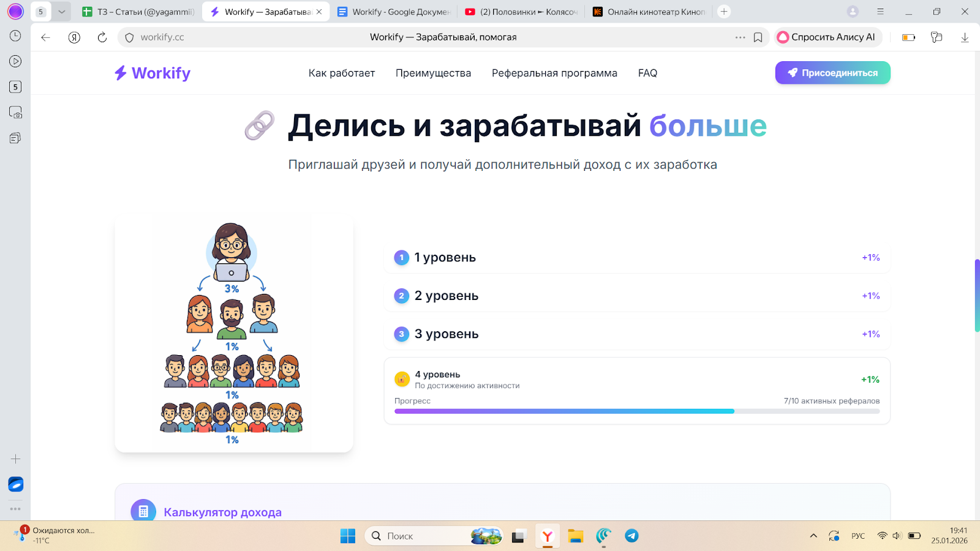980x551 pixels.
Task: Reload the page with the refresh icon
Action: pyautogui.click(x=102, y=37)
